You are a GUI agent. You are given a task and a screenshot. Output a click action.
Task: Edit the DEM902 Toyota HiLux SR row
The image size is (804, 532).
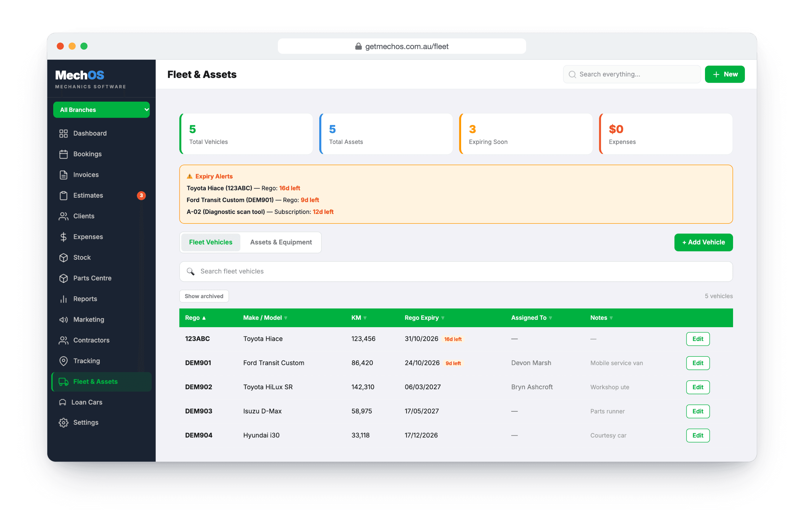pos(698,387)
